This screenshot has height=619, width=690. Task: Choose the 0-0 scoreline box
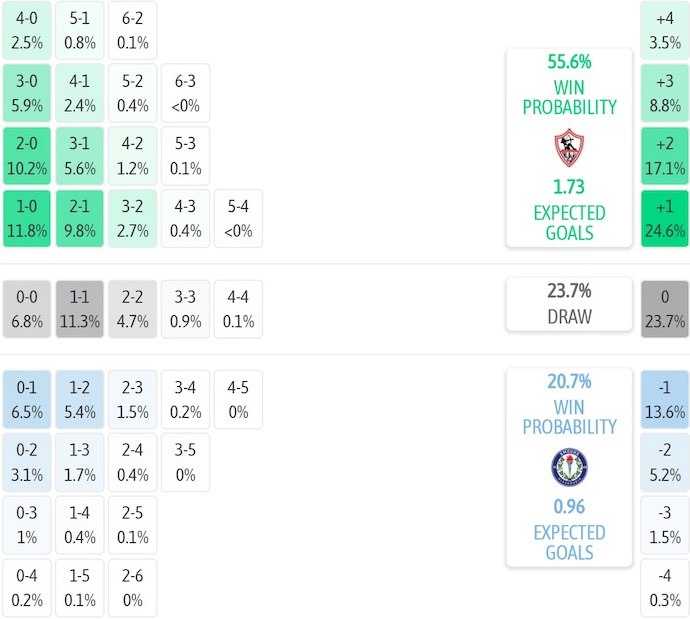(x=27, y=309)
